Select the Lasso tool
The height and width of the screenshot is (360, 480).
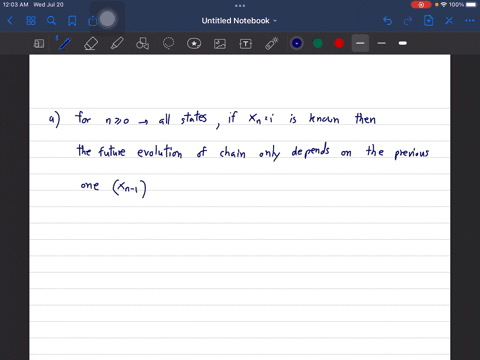(168, 43)
